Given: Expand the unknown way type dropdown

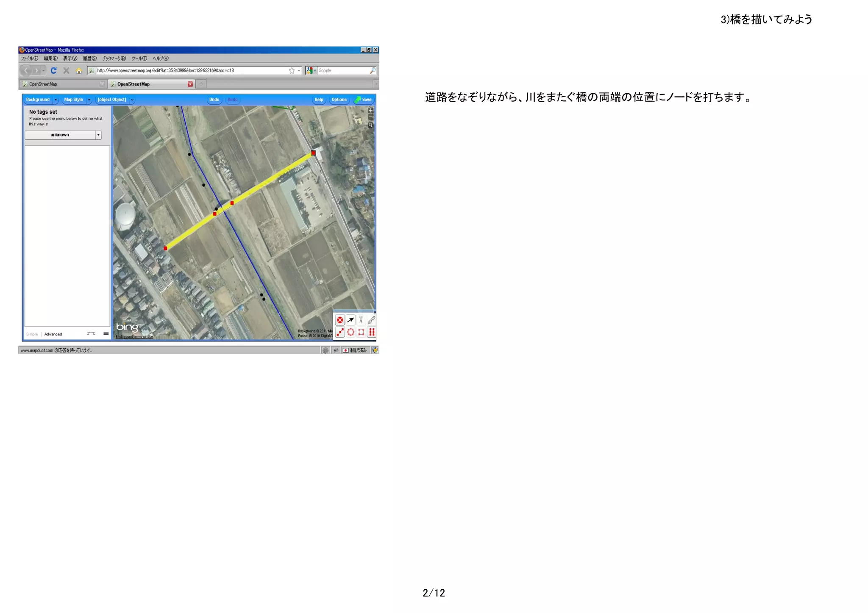Looking at the screenshot, I should (x=98, y=135).
